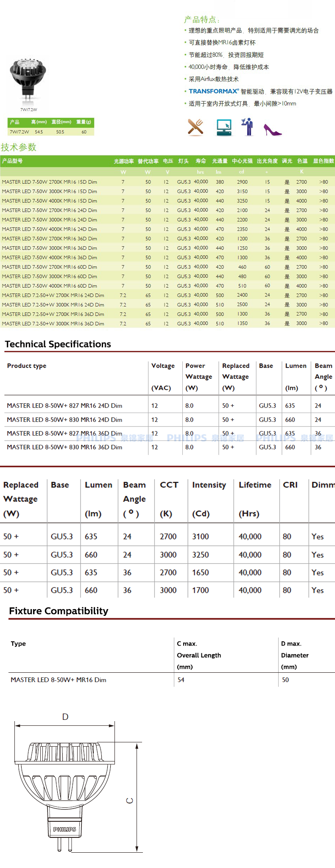Click the Power Wattage column header
335x868 pixels.
pyautogui.click(x=198, y=376)
